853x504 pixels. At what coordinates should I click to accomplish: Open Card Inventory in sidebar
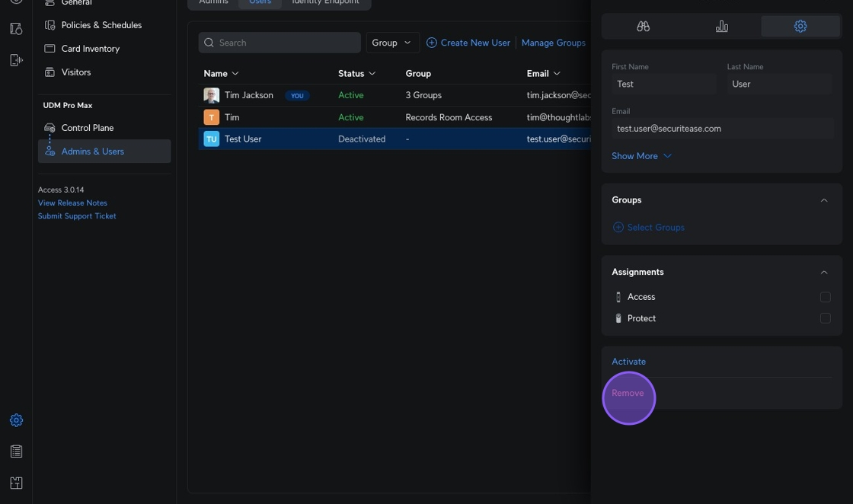tap(90, 49)
